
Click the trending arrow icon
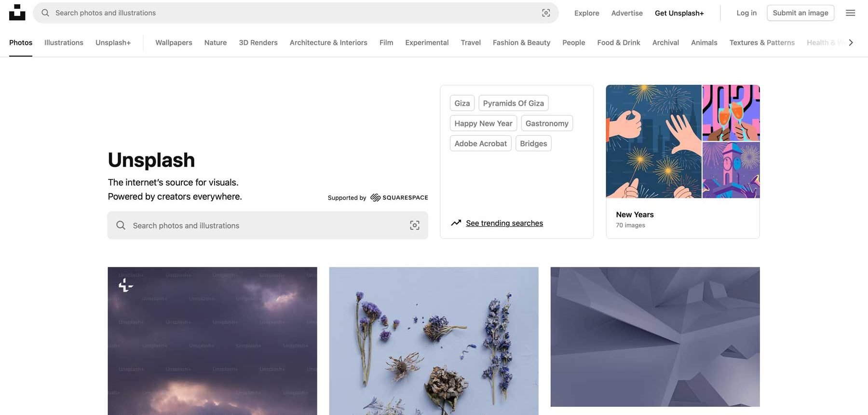click(x=456, y=223)
